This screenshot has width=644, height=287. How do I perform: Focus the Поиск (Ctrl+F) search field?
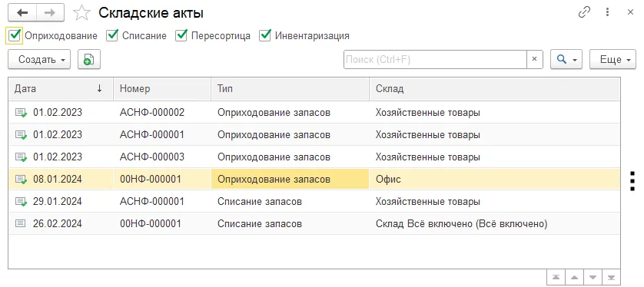pos(436,59)
